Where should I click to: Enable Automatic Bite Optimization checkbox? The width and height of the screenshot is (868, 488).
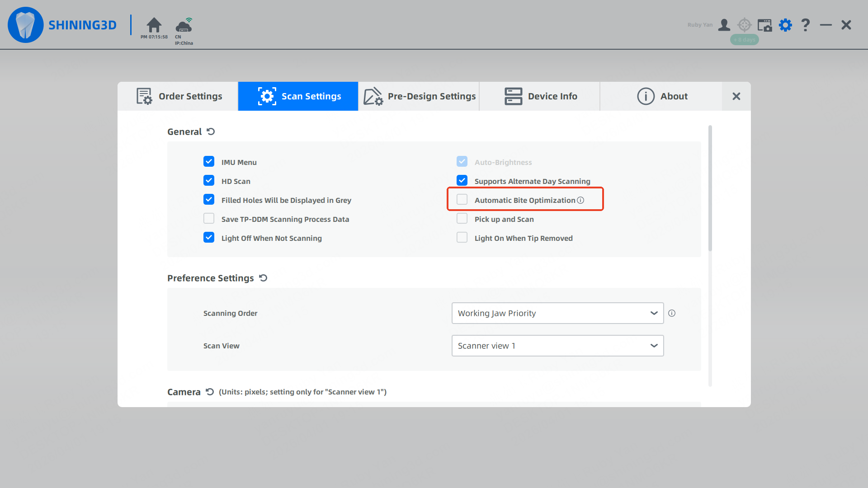(462, 200)
